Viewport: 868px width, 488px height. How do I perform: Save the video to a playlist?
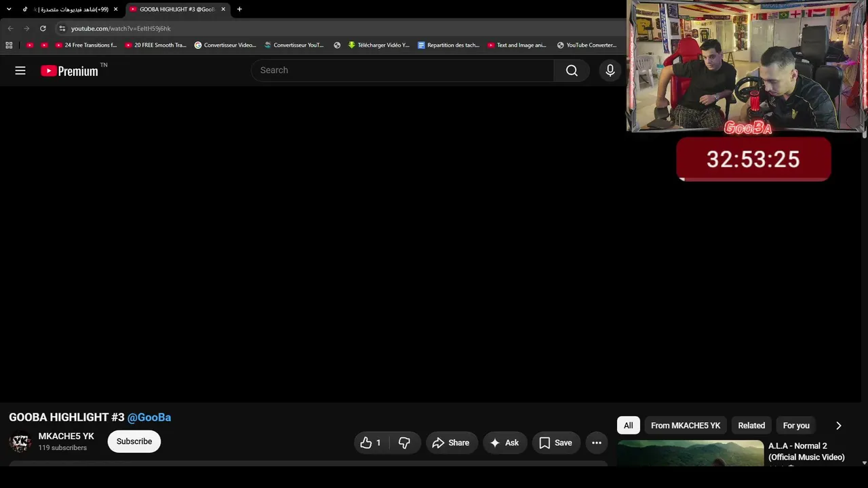(x=556, y=443)
